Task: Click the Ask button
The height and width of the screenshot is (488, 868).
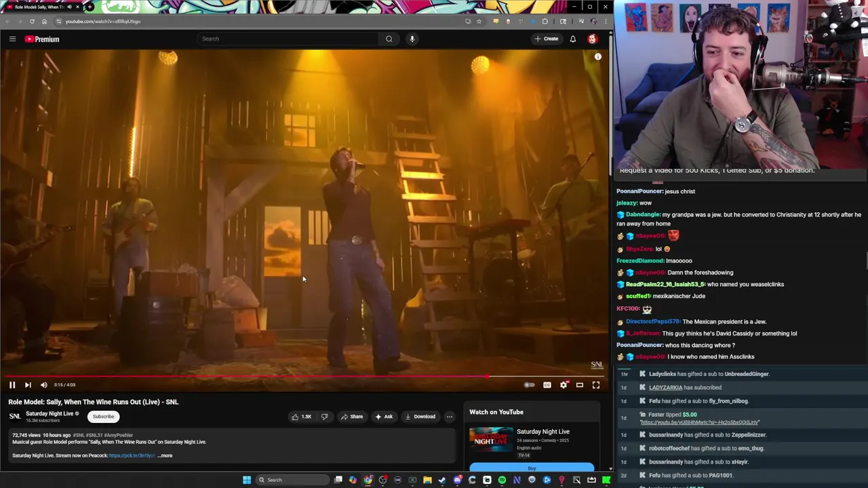Action: pos(384,417)
